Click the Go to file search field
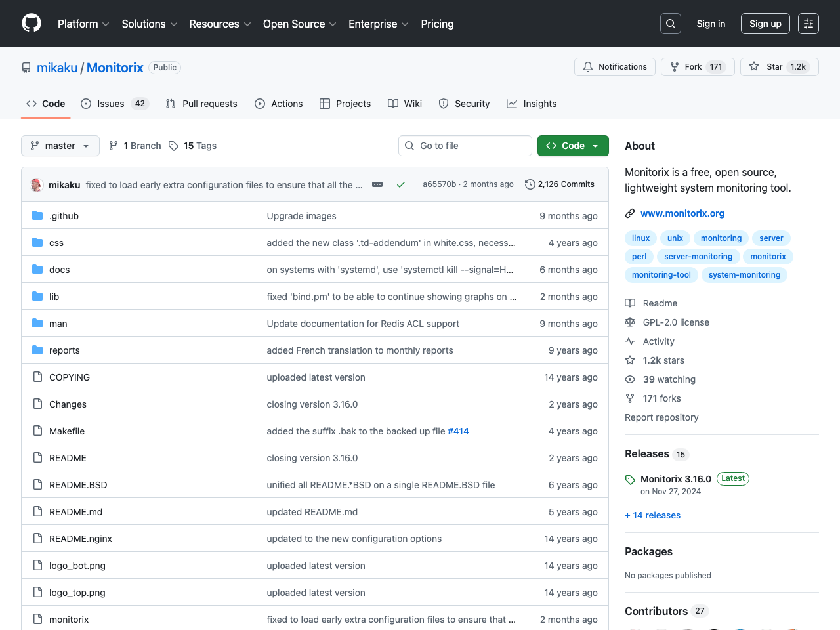The width and height of the screenshot is (840, 630). (465, 146)
